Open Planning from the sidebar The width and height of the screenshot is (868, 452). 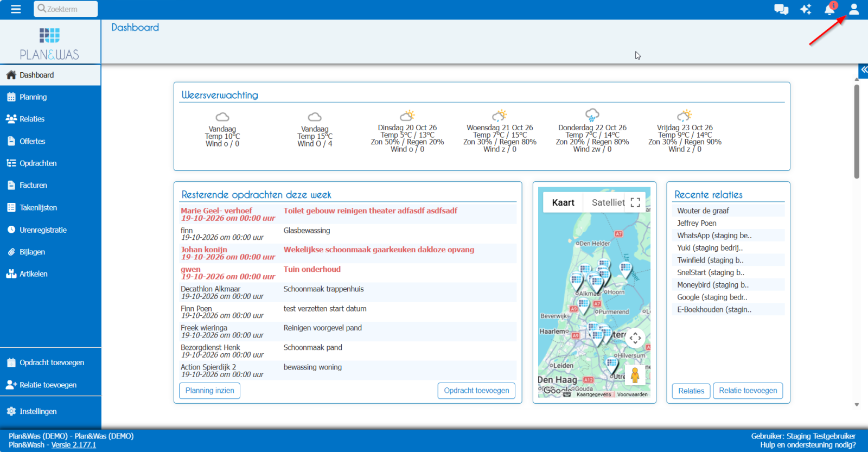click(x=50, y=97)
